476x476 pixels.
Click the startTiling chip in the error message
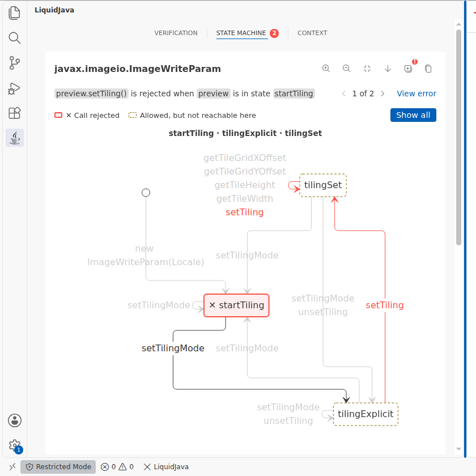(x=294, y=93)
